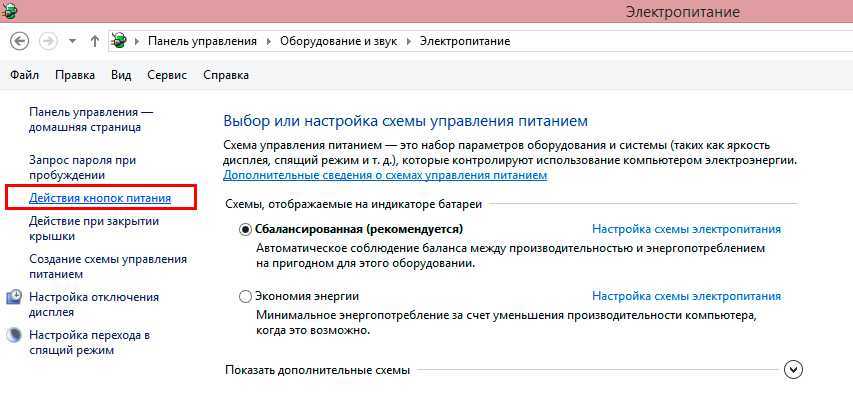The height and width of the screenshot is (408, 853).
Task: Click window title 'Электропитание'
Action: (682, 11)
